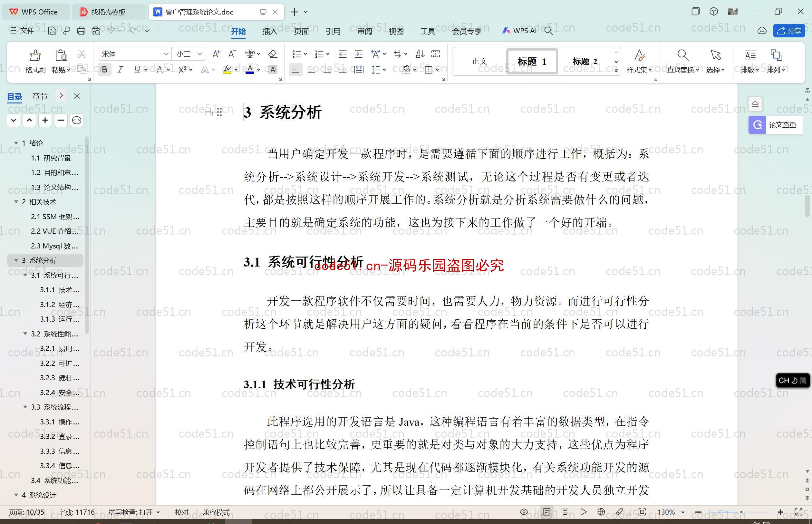Click the Clear Formatting eraser icon
Image resolution: width=812 pixels, height=524 pixels.
point(273,54)
